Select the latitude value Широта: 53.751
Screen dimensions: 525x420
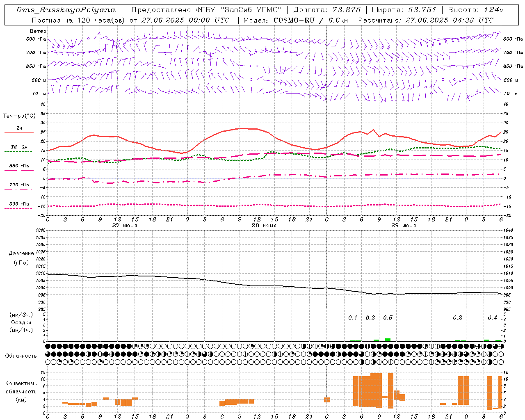pos(404,10)
